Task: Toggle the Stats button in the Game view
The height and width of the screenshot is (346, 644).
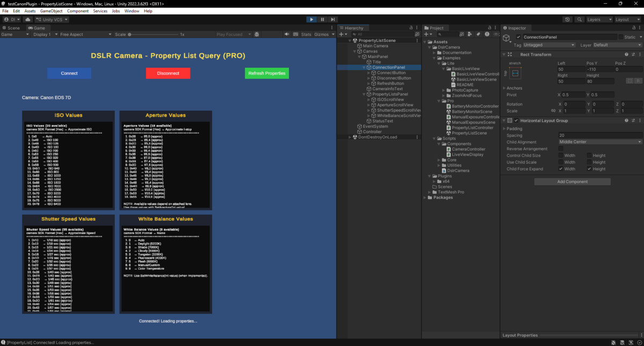Action: [306, 34]
